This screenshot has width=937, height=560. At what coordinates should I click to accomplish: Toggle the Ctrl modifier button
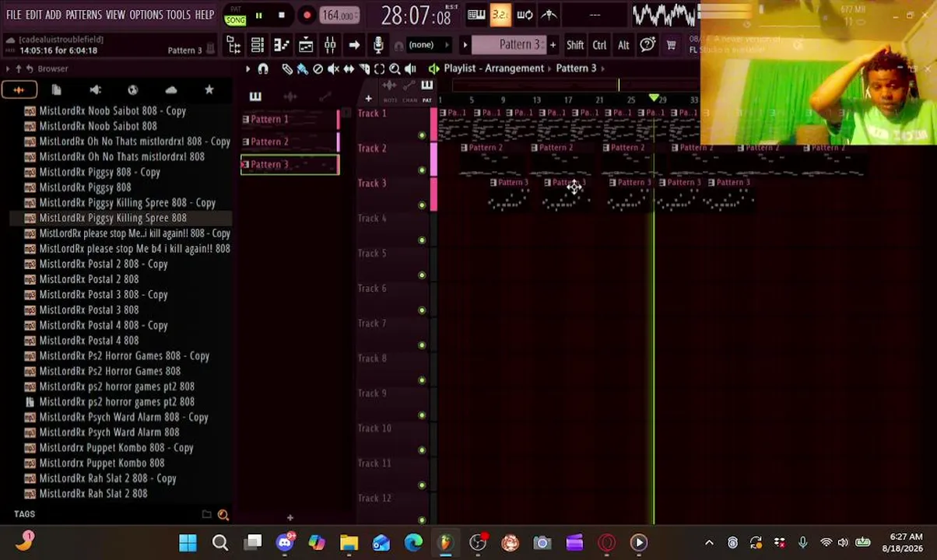[599, 45]
